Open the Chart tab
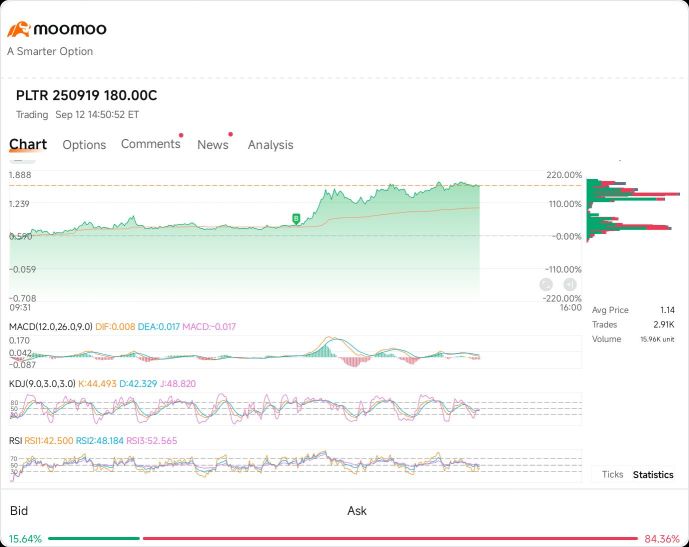This screenshot has width=689, height=547. point(28,144)
